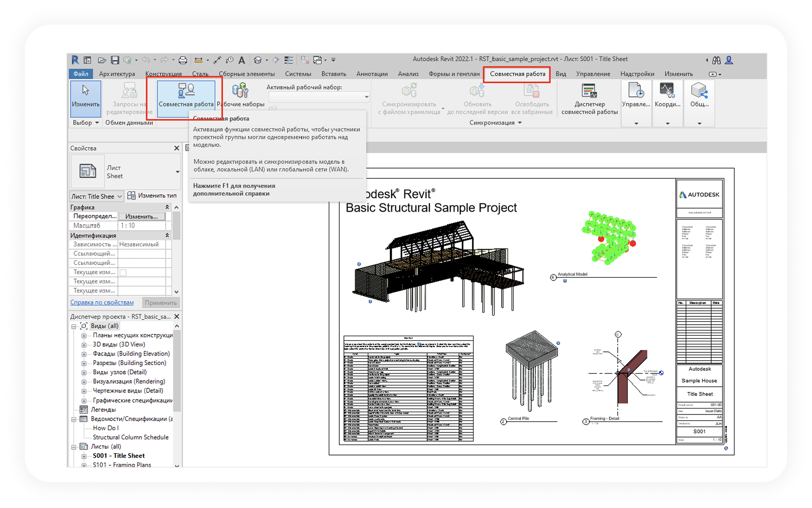Viewport: 812px width, 508px height.
Task: Click the Open folder icon
Action: click(102, 60)
